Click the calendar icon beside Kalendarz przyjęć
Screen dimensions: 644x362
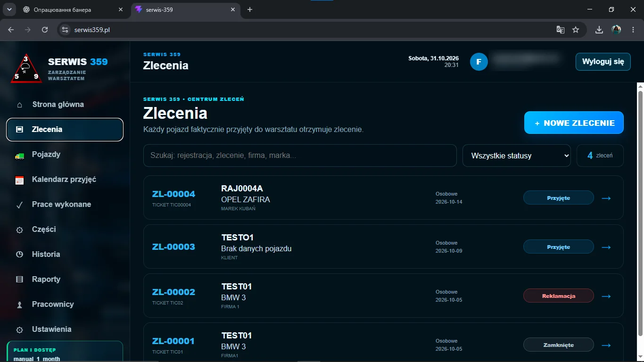pyautogui.click(x=19, y=180)
